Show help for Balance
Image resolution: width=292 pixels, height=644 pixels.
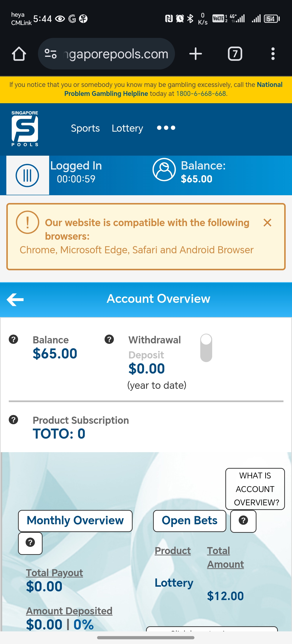pos(14,339)
